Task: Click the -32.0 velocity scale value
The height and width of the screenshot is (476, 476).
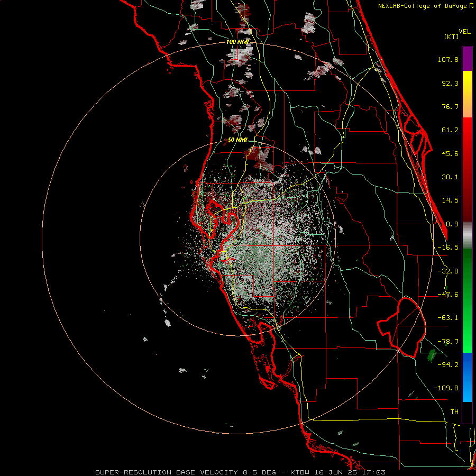Action: (448, 271)
